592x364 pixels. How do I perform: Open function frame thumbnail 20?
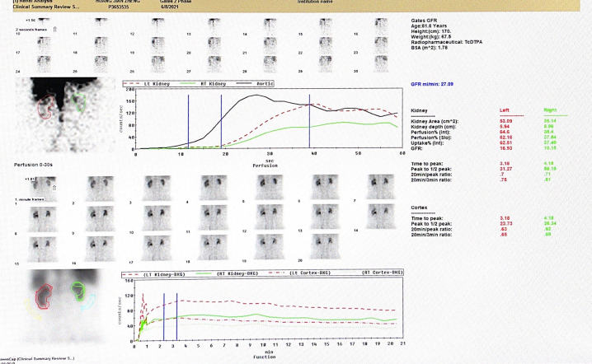325,246
